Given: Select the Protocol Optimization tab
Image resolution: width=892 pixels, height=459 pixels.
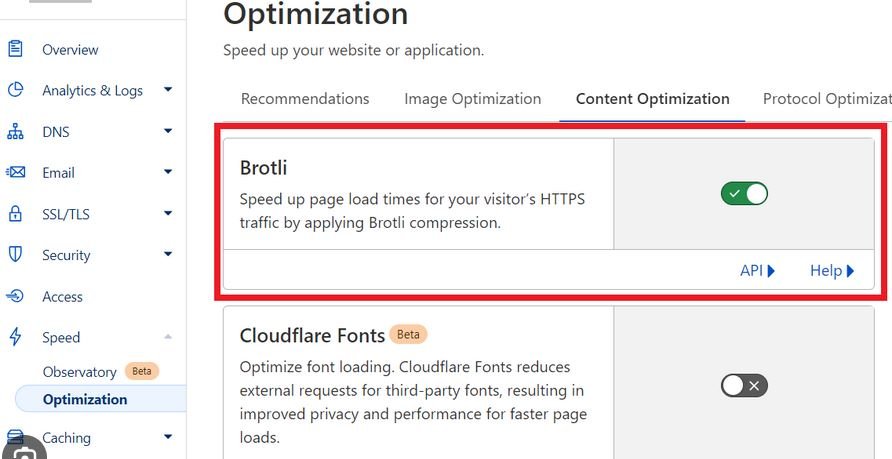Looking at the screenshot, I should tap(826, 99).
